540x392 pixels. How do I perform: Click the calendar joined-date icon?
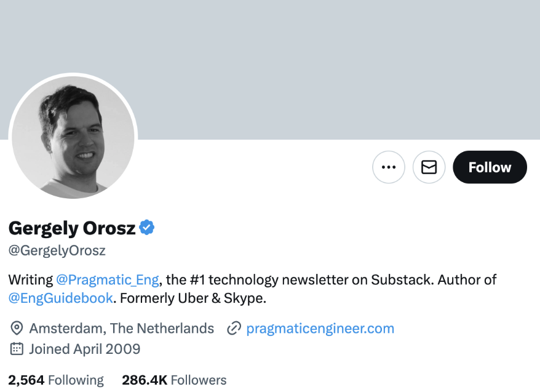coord(17,349)
